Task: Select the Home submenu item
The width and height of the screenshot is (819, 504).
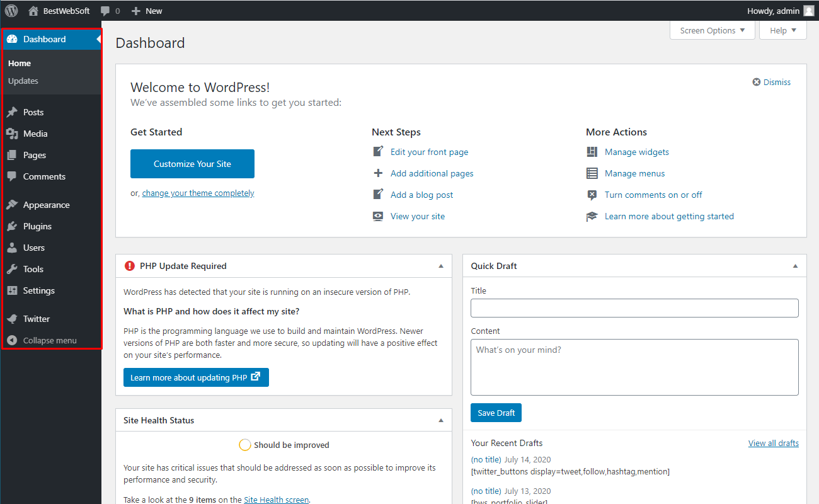Action: [20, 63]
